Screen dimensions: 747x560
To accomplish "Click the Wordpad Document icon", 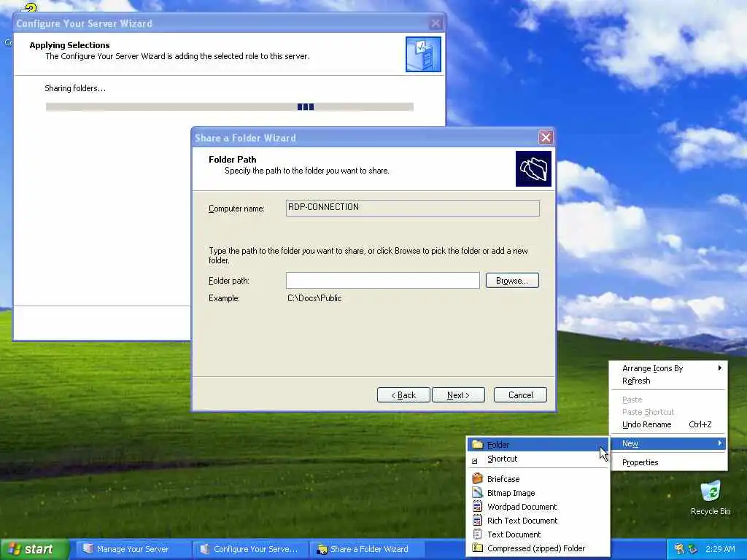I will tap(477, 506).
